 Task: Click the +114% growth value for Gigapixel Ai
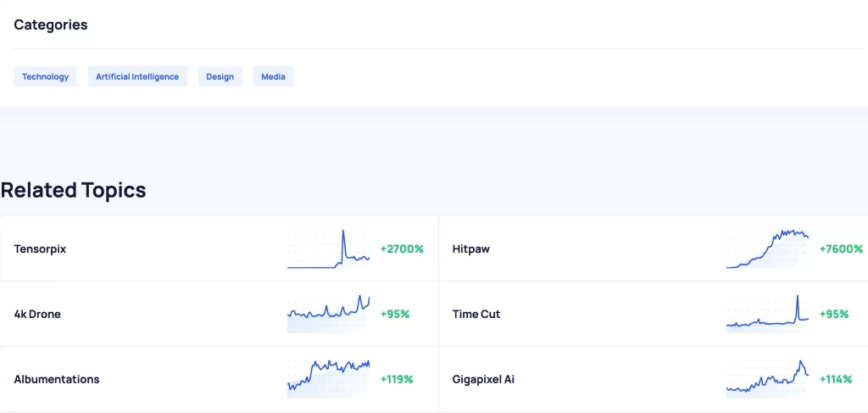[835, 380]
